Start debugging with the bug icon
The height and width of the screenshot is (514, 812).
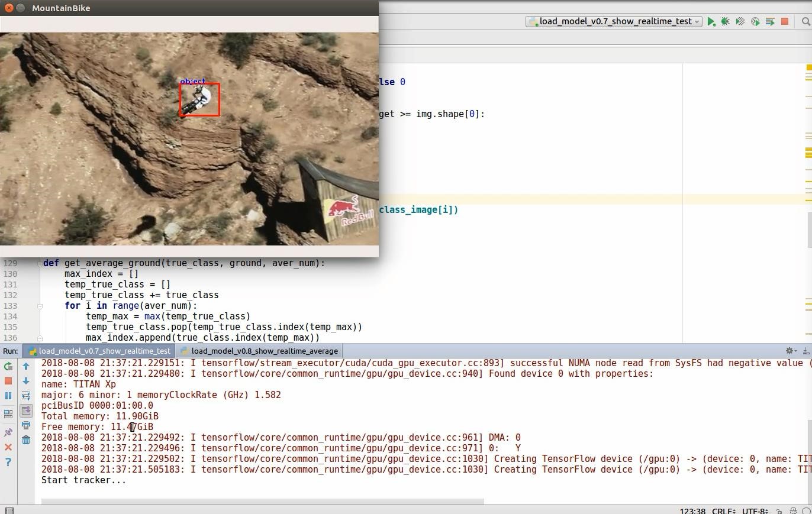click(725, 21)
